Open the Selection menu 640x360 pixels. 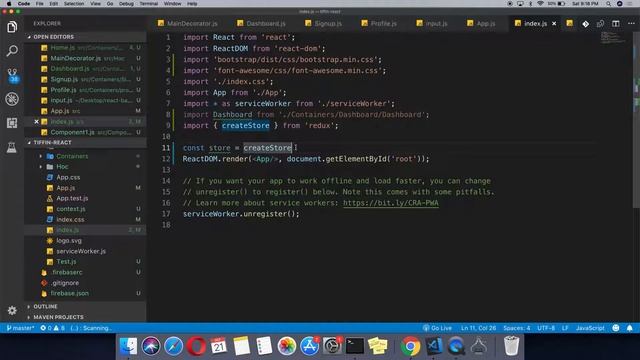[x=74, y=4]
